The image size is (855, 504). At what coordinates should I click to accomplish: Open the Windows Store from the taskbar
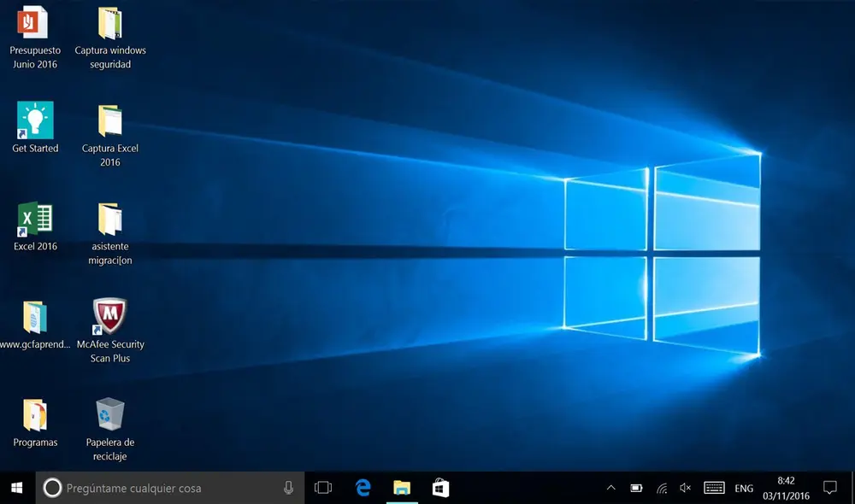(441, 487)
